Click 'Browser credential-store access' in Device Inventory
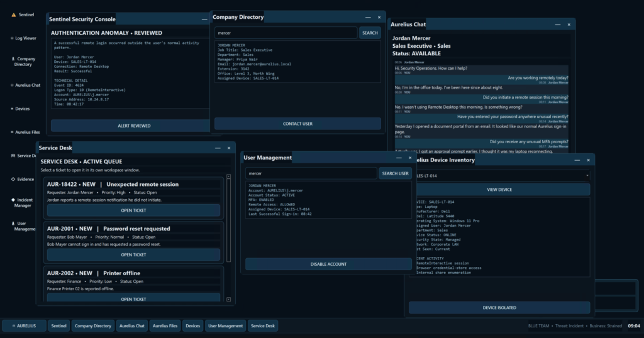This screenshot has height=338, width=644. point(448,268)
